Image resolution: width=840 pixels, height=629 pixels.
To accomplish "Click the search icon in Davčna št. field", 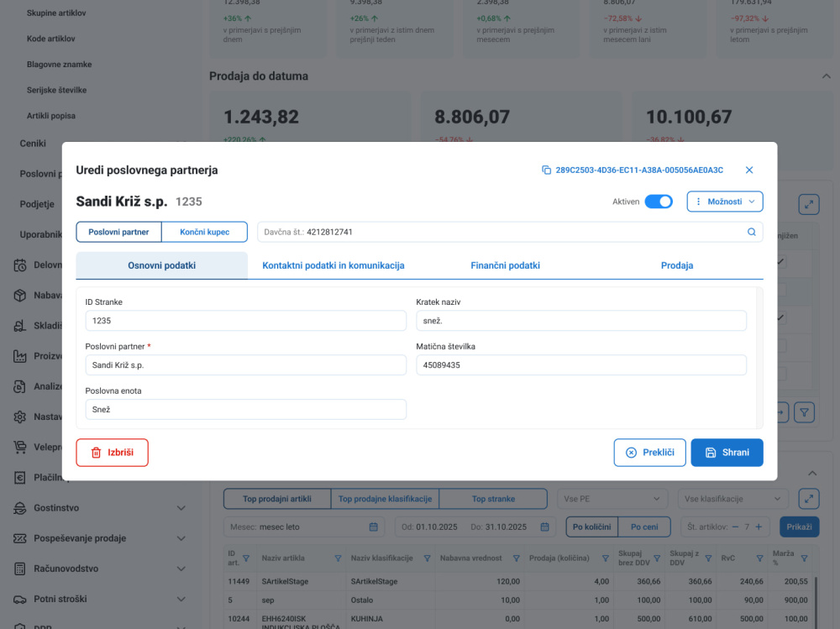I will [x=751, y=232].
